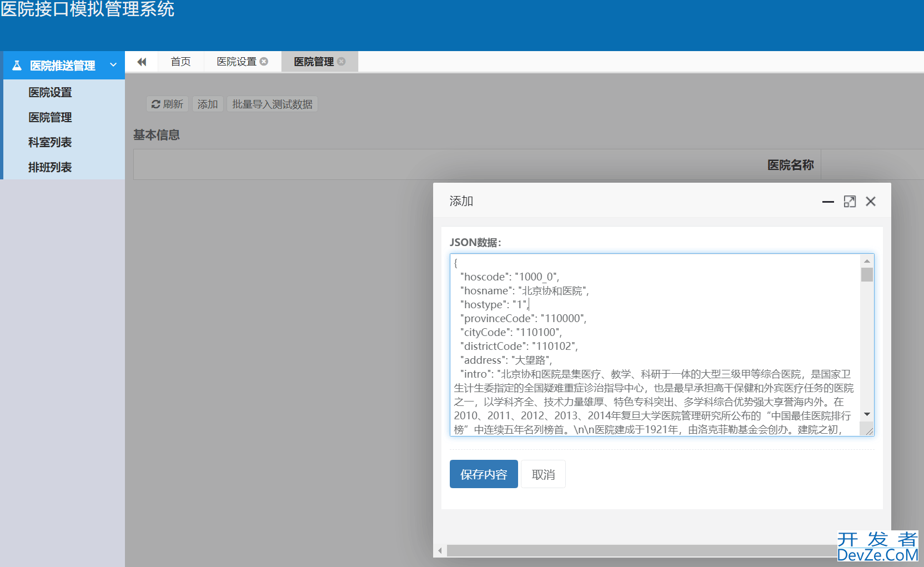Open 医院管理 in the sidebar
This screenshot has width=924, height=567.
tap(50, 117)
